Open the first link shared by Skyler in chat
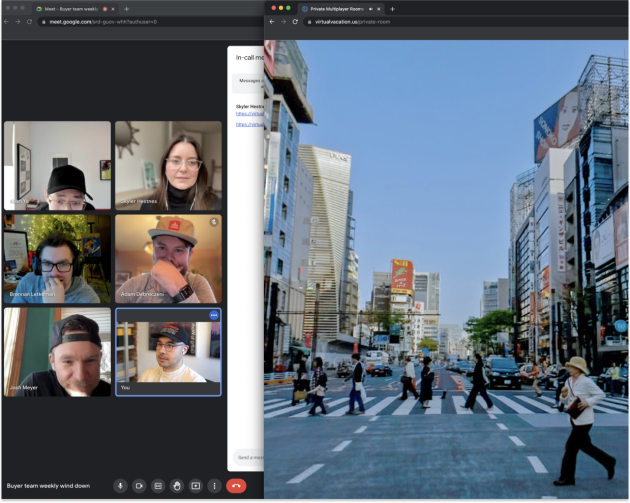The height and width of the screenshot is (503, 630). pos(250,114)
